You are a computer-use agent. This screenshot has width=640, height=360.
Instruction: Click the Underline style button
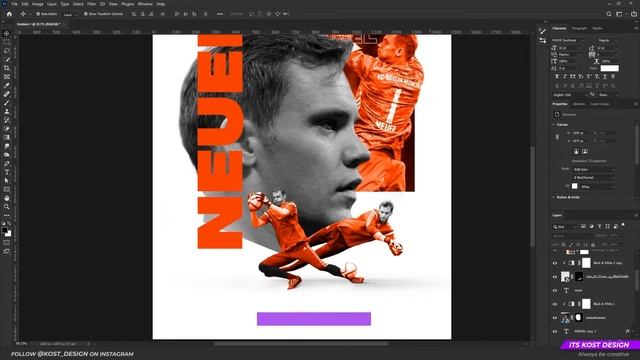(605, 76)
